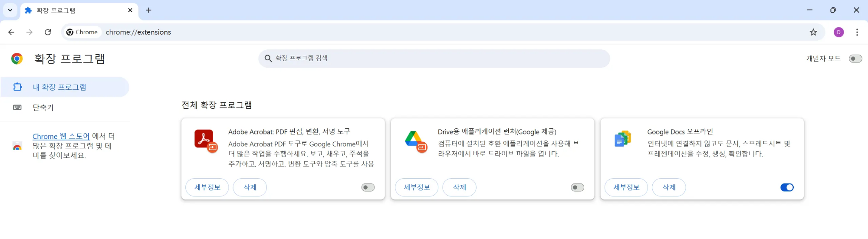
Task: Click the address bar URL chrome://extensions
Action: [x=138, y=32]
